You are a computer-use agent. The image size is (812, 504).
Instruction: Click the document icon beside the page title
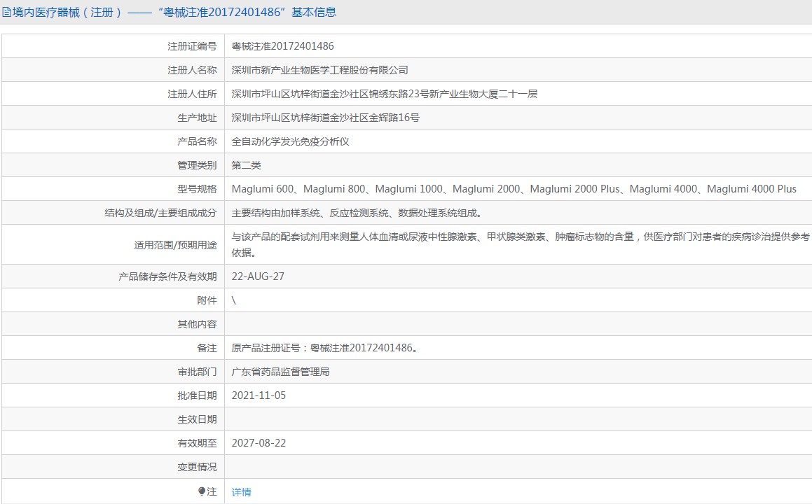pyautogui.click(x=6, y=13)
